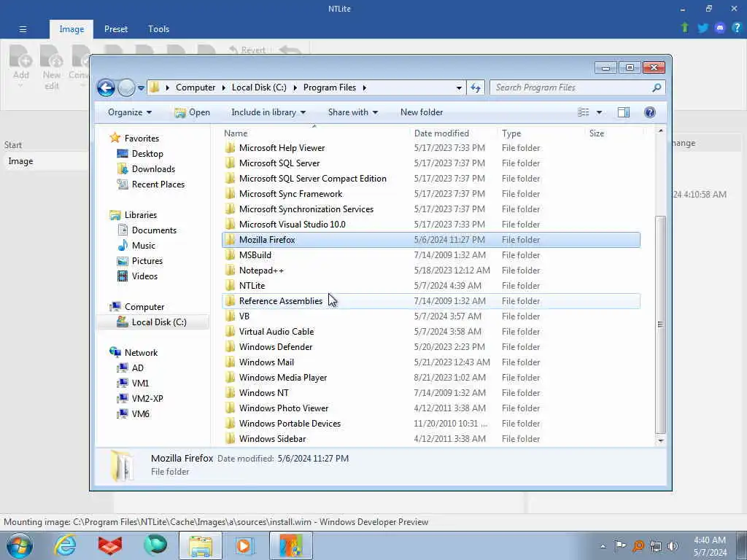Select the Virtual Audio Cable folder icon

click(x=230, y=332)
